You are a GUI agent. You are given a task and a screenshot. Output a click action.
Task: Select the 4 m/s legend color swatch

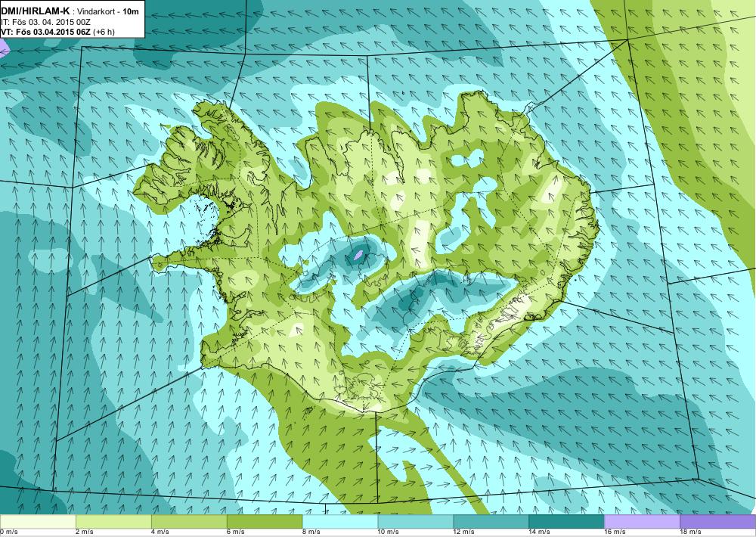[189, 522]
